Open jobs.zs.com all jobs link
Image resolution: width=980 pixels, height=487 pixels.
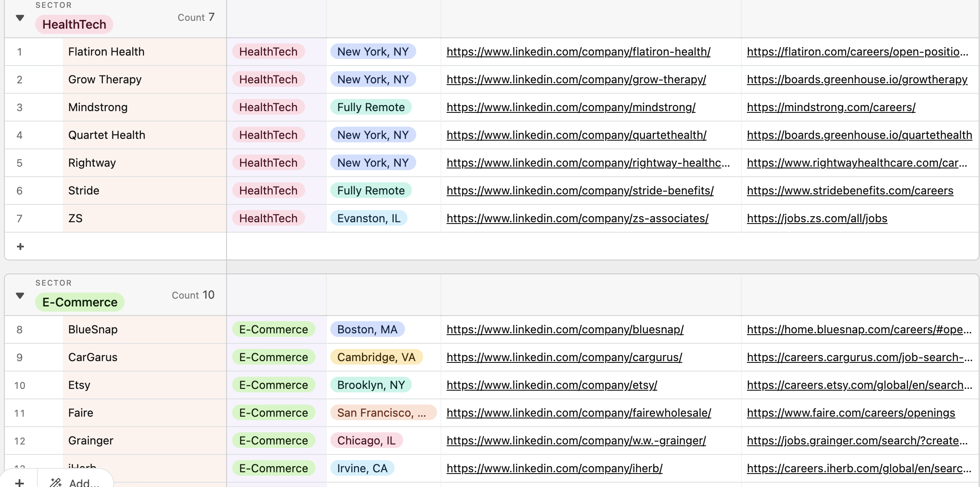click(x=817, y=218)
